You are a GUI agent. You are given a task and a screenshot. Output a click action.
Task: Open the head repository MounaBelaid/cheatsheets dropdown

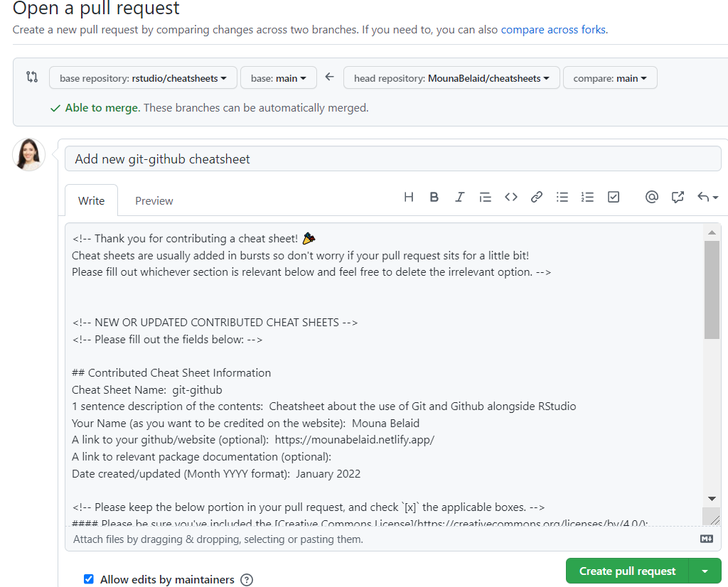click(x=451, y=78)
